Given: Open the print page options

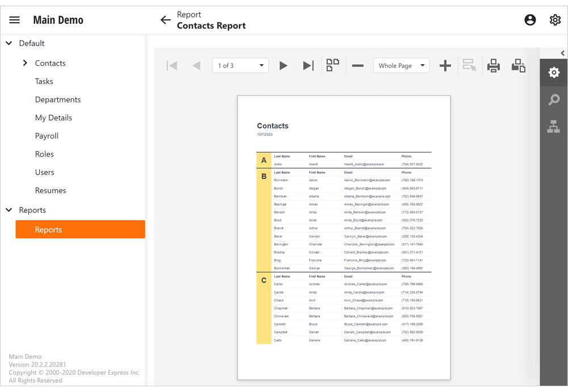Looking at the screenshot, I should pos(518,65).
